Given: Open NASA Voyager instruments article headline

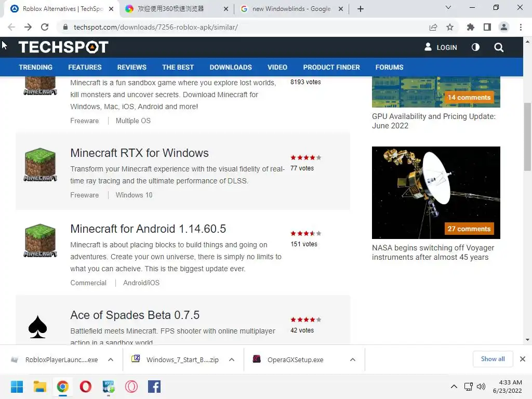Looking at the screenshot, I should (x=433, y=252).
